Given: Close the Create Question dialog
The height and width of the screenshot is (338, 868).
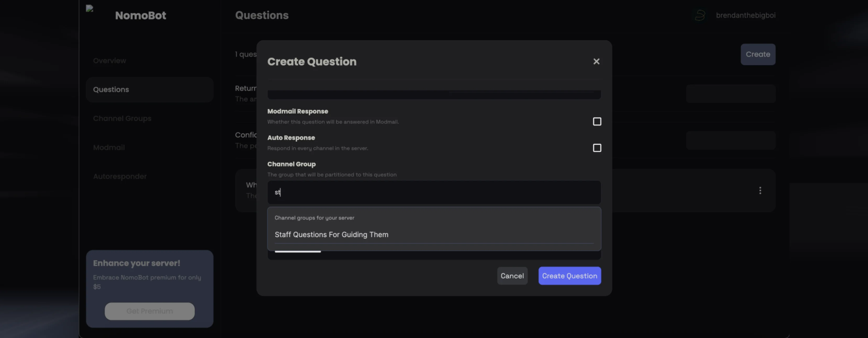Looking at the screenshot, I should tap(596, 61).
